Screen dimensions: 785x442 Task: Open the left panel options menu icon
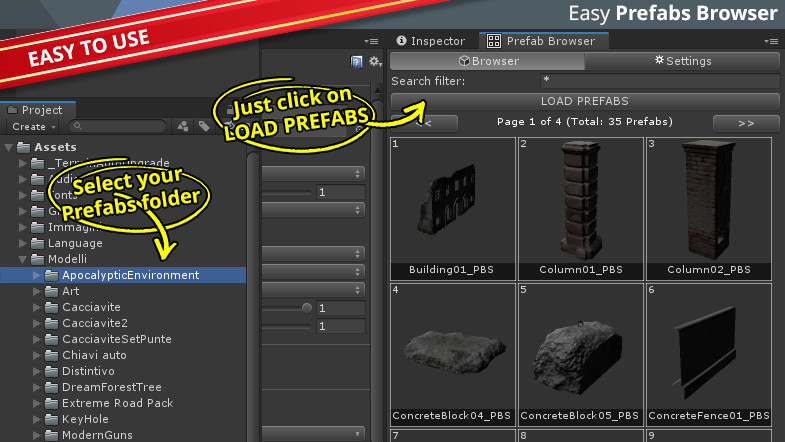tap(371, 41)
